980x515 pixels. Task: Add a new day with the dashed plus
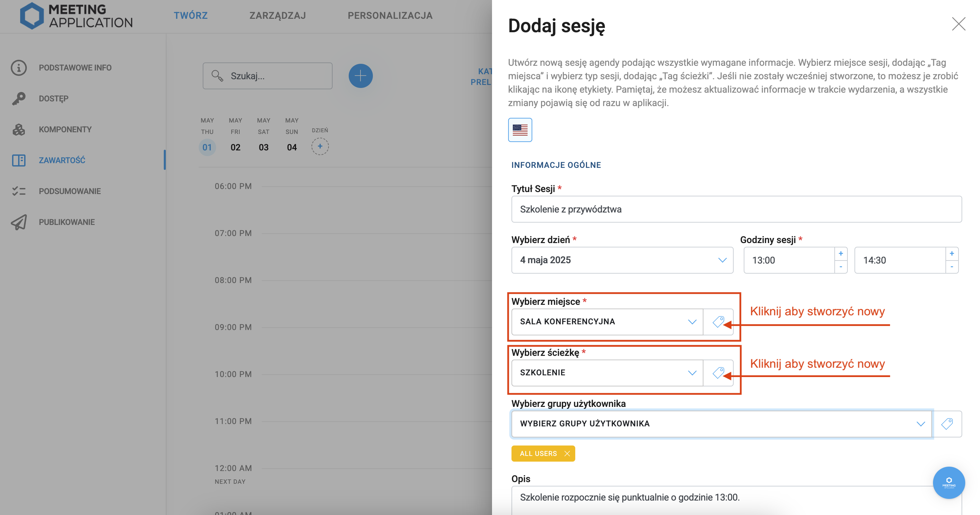[x=320, y=147]
